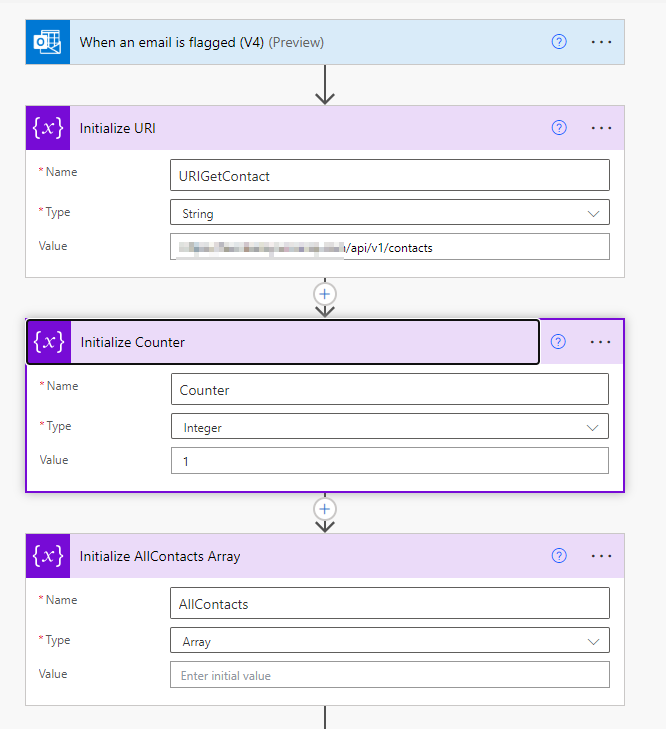Click the variable icon on Initialize URI
The image size is (666, 729).
(48, 128)
